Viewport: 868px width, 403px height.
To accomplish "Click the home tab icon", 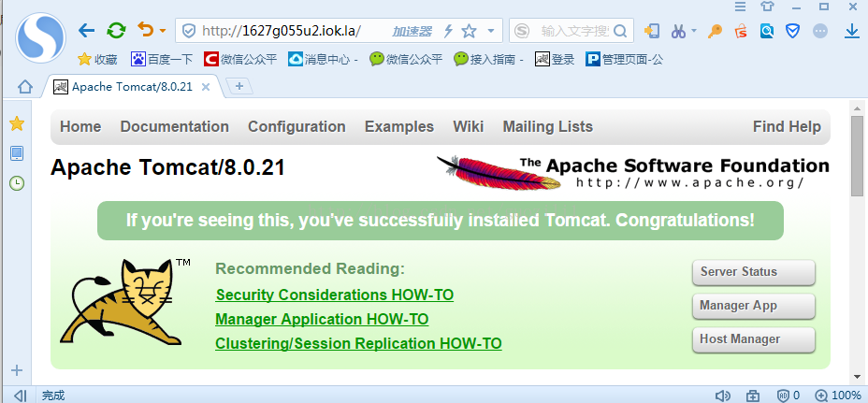I will tap(24, 86).
